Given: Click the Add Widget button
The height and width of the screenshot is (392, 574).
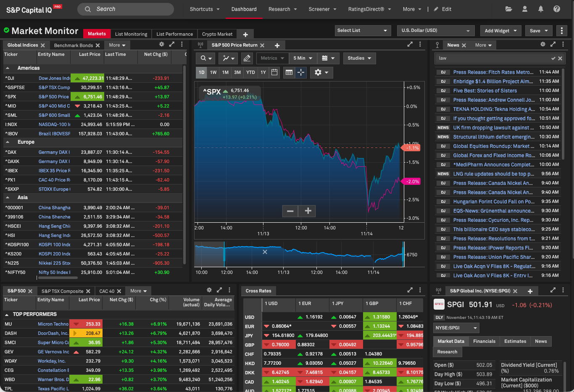Looking at the screenshot, I should pyautogui.click(x=500, y=31).
